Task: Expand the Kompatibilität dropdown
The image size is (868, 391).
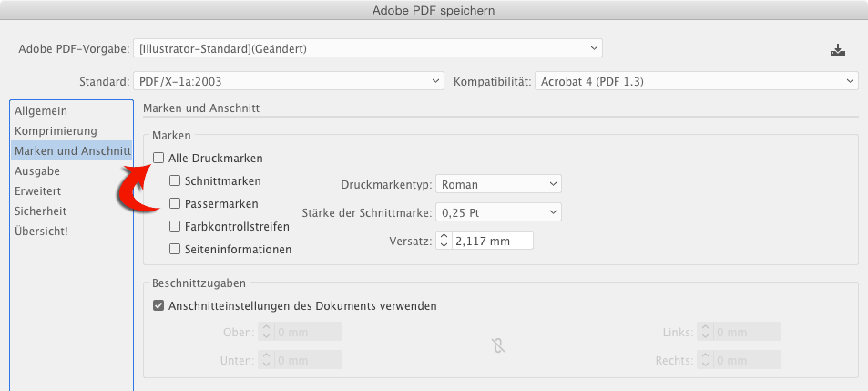Action: click(697, 82)
